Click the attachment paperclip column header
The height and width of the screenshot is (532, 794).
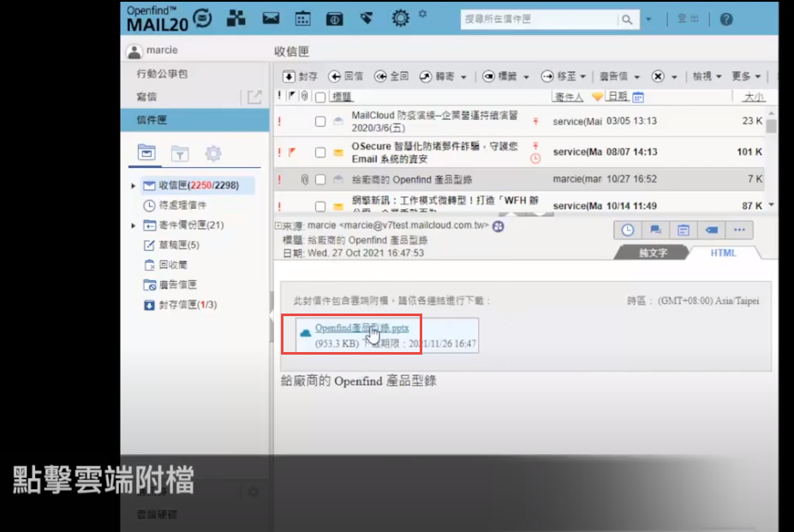tap(304, 96)
